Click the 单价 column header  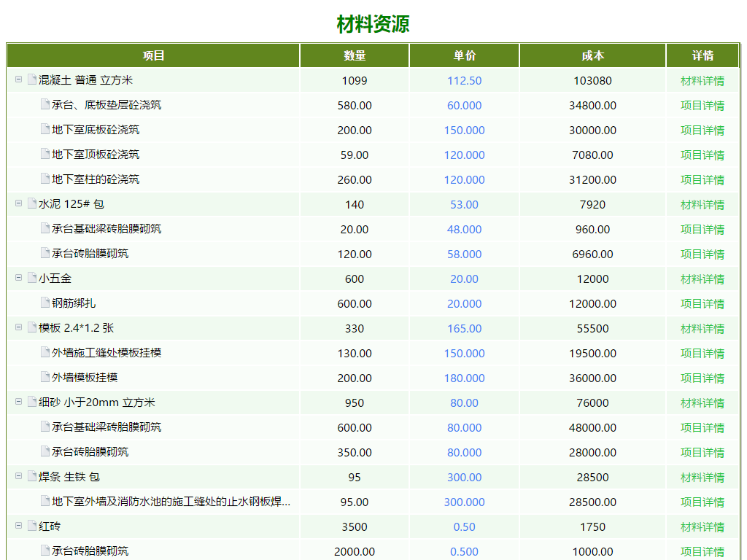tap(464, 55)
